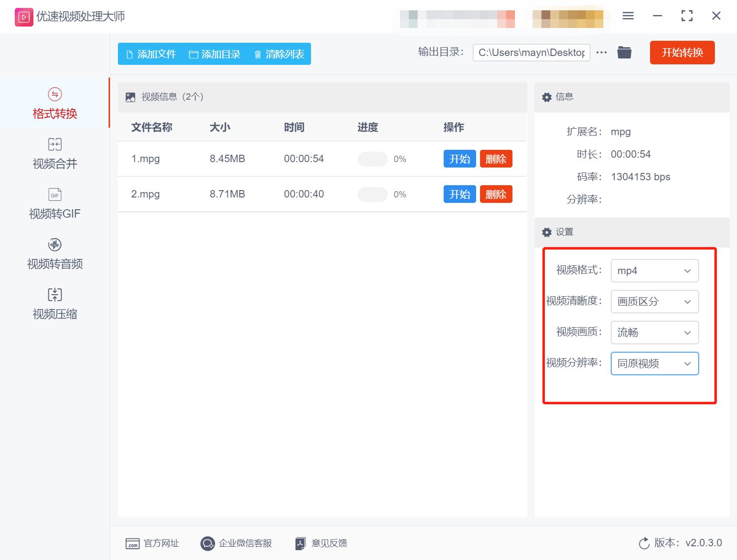Switch to 视频转GIF conversion mode
This screenshot has width=737, height=560.
[54, 203]
